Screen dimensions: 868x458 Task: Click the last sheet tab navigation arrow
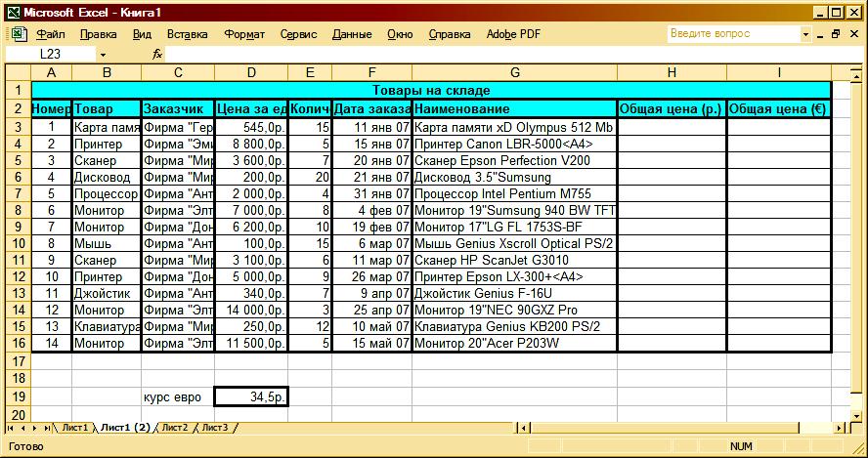coord(48,428)
